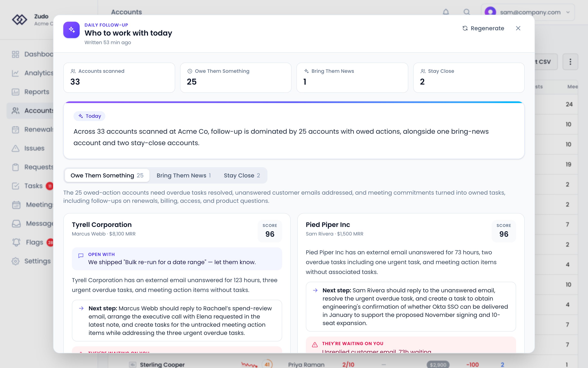Open the three-dot more options menu

click(x=570, y=62)
